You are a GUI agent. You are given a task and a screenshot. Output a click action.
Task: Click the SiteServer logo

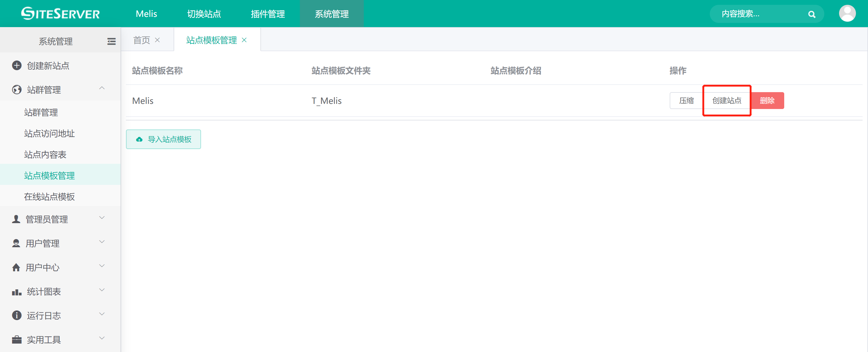(x=61, y=14)
